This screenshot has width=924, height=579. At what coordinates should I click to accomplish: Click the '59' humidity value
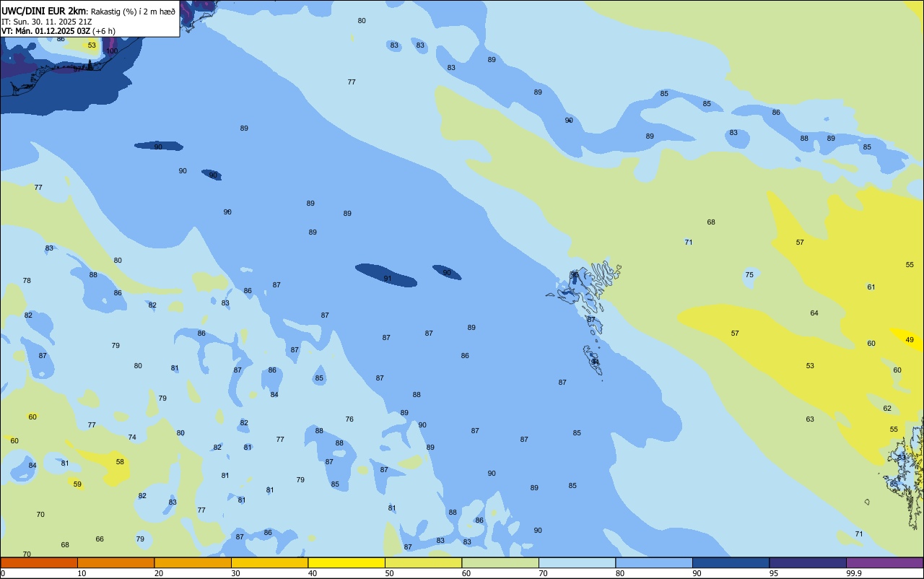[x=77, y=484]
